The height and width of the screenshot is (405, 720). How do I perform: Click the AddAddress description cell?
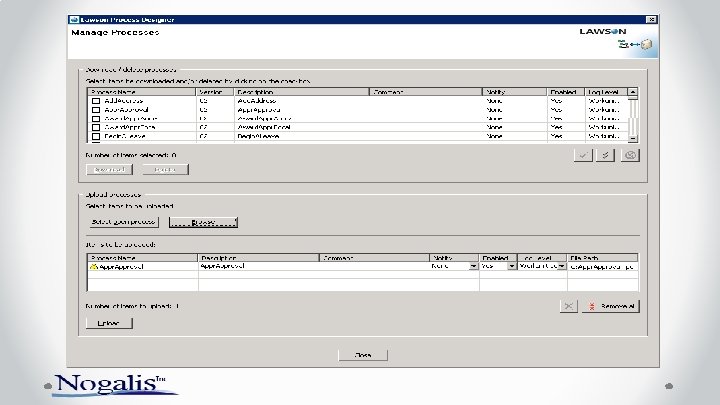tap(302, 101)
